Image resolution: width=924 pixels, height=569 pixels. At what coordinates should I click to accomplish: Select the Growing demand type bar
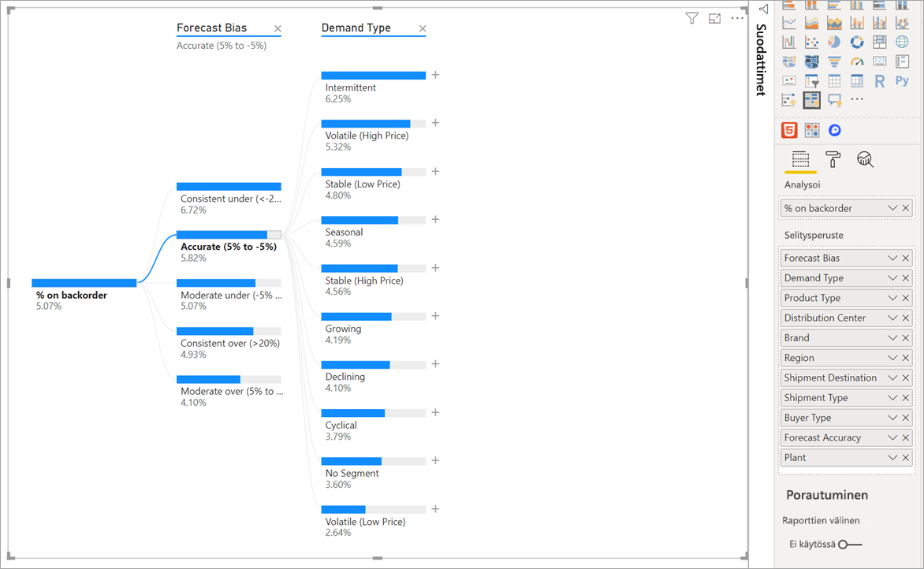pos(374,316)
